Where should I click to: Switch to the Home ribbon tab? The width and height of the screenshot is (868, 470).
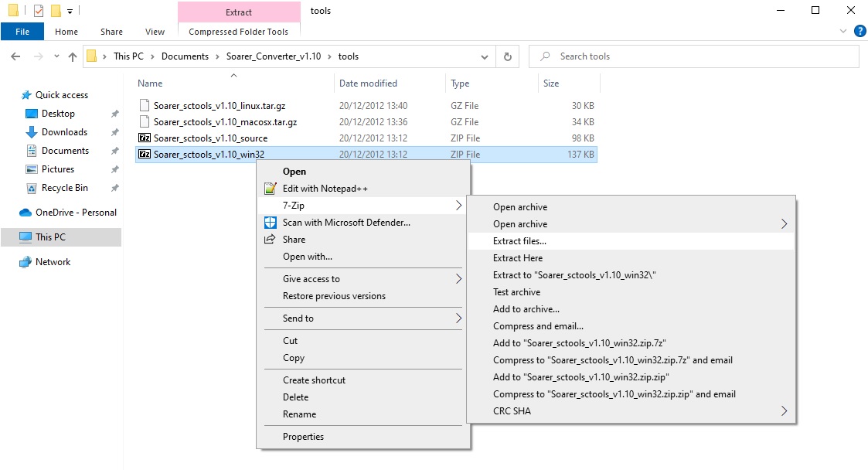click(66, 32)
